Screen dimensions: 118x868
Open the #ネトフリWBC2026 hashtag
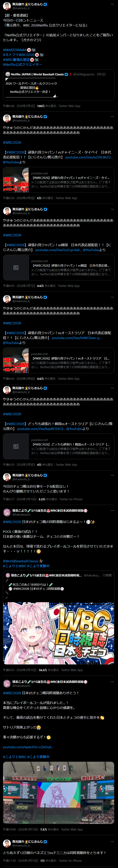19,55
